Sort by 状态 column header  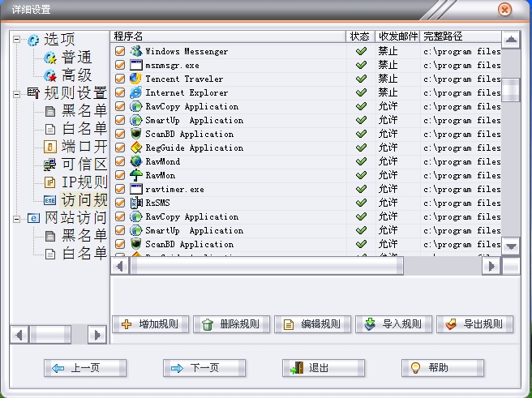pyautogui.click(x=360, y=36)
